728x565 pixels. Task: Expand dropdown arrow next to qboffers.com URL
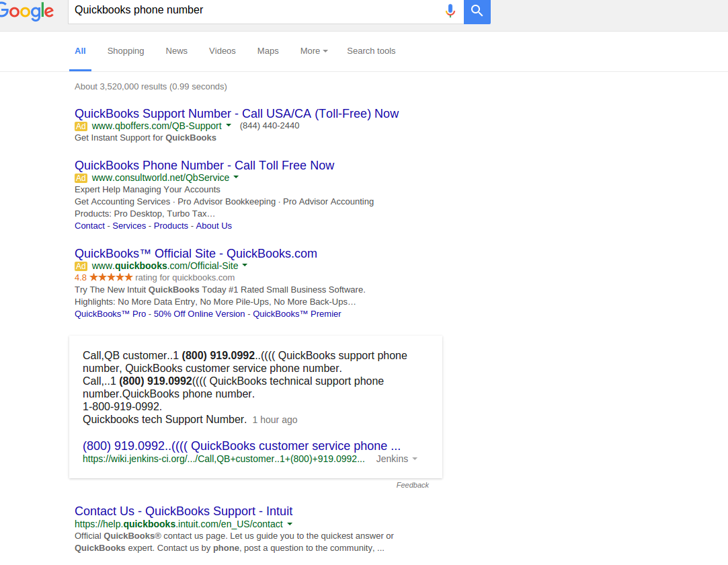pos(229,126)
